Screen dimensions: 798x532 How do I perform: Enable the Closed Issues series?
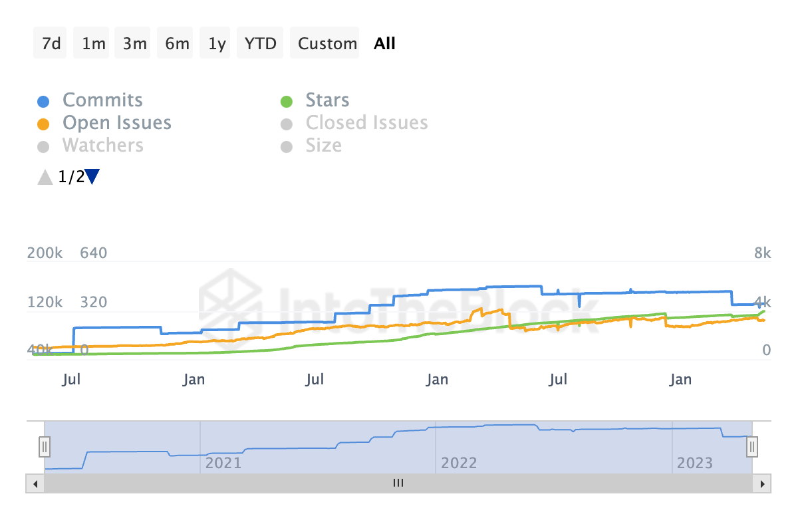click(366, 123)
